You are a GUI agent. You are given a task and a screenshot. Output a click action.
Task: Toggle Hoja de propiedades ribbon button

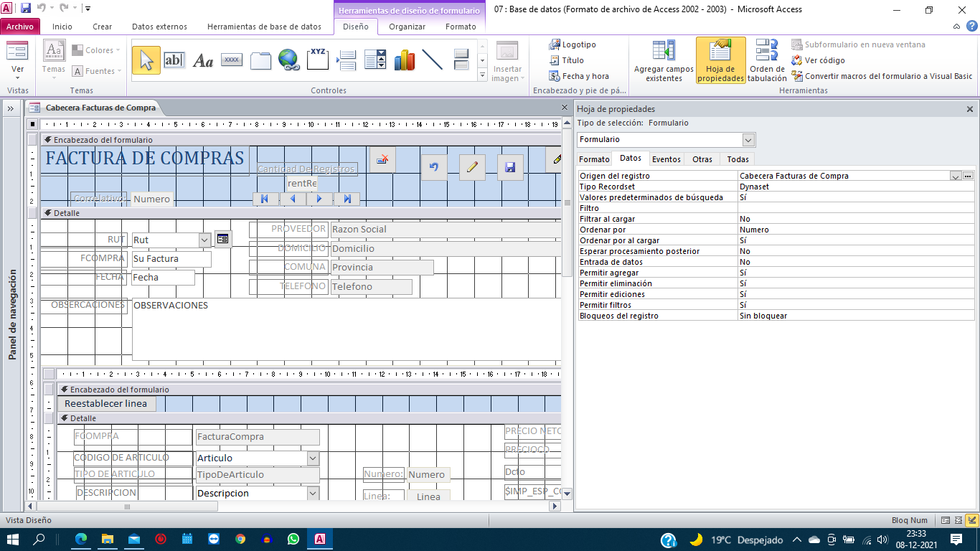coord(720,60)
